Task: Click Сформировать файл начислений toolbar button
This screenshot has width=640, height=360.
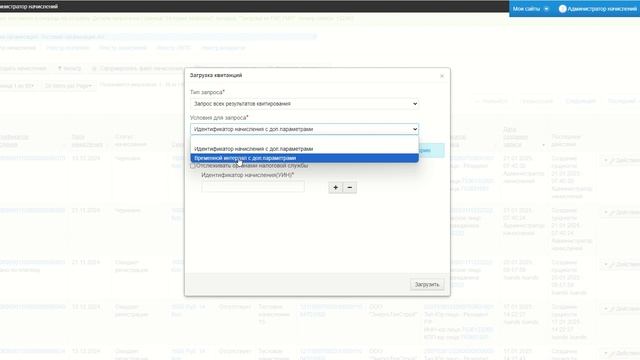Action: [x=138, y=69]
